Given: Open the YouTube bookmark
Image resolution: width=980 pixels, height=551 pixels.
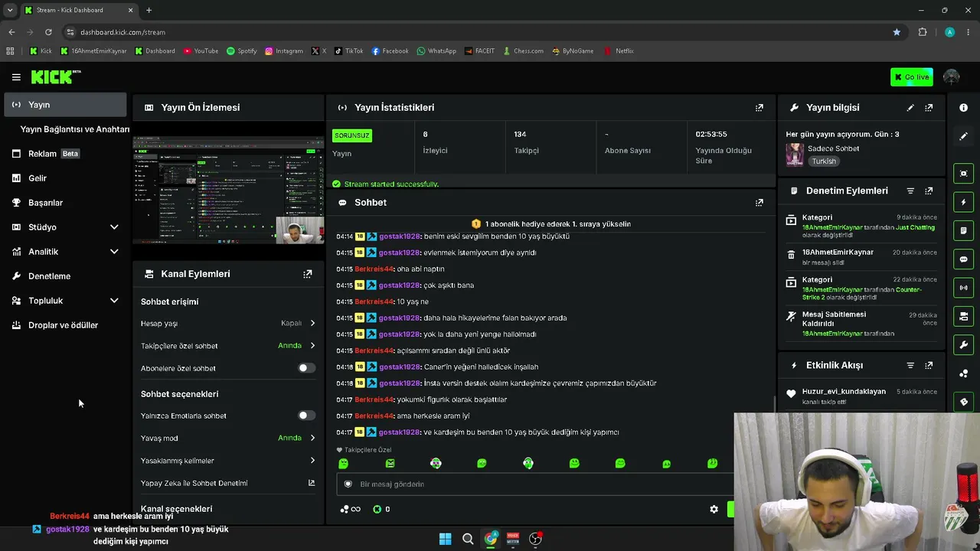Looking at the screenshot, I should pyautogui.click(x=201, y=51).
